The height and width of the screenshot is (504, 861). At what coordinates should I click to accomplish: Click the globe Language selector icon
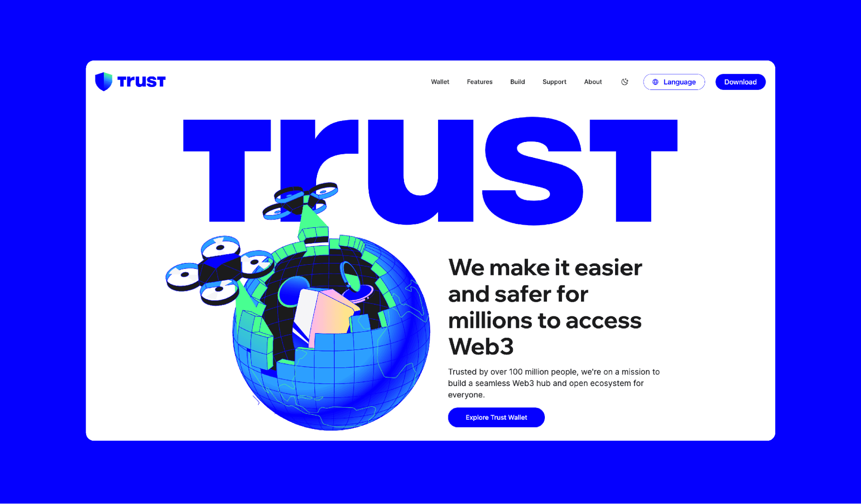point(655,82)
